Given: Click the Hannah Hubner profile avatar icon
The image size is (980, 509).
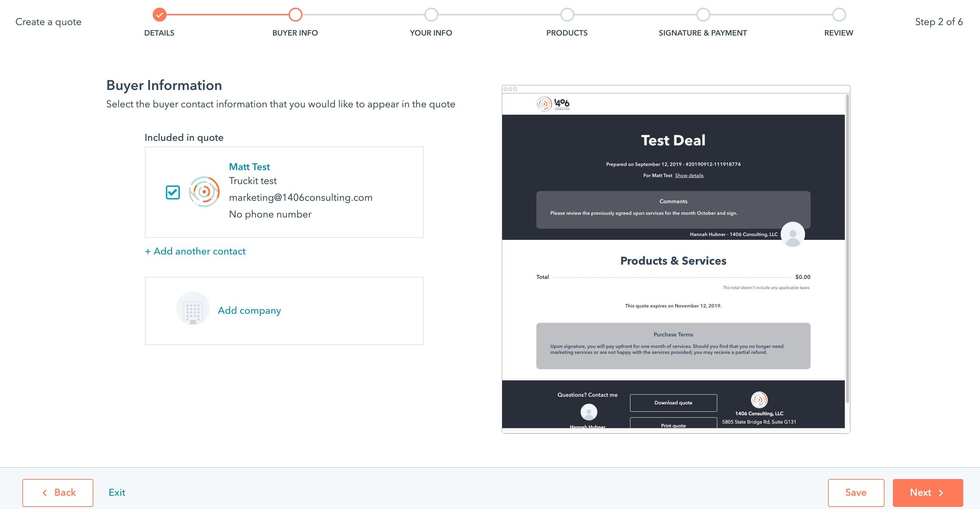Looking at the screenshot, I should click(793, 235).
